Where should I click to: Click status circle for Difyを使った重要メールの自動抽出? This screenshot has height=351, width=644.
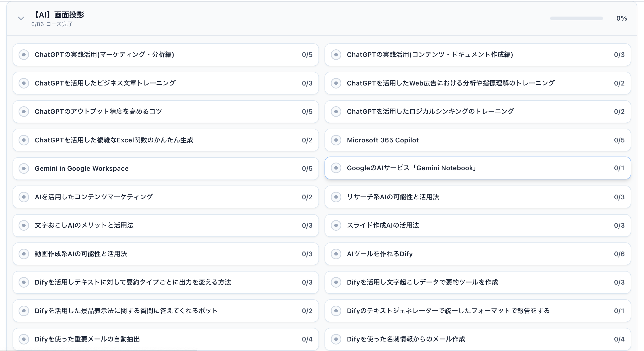point(24,339)
